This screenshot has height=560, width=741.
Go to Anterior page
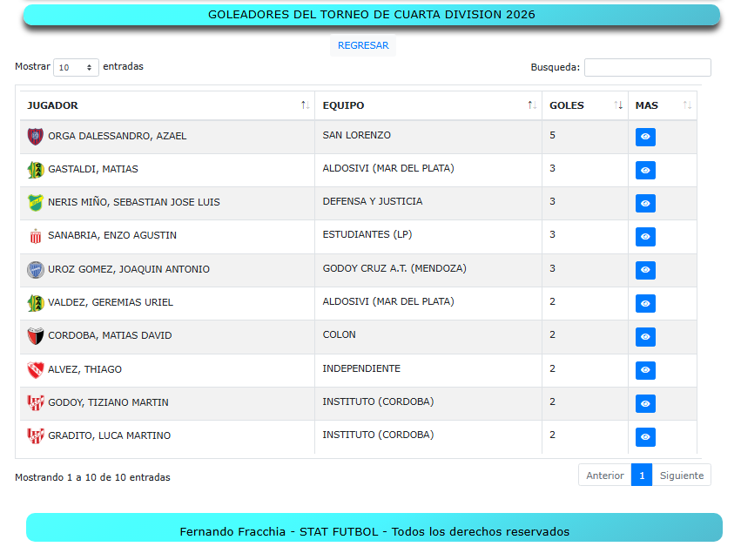point(605,476)
